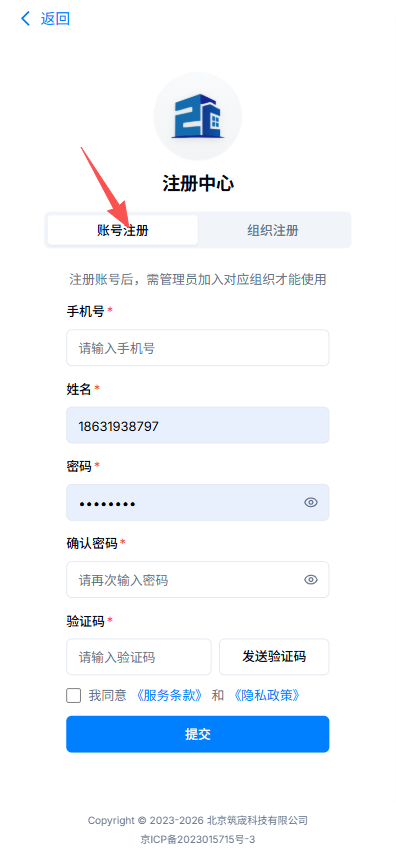Check the 我同意 agreement checkbox
The width and height of the screenshot is (396, 857).
pos(74,696)
